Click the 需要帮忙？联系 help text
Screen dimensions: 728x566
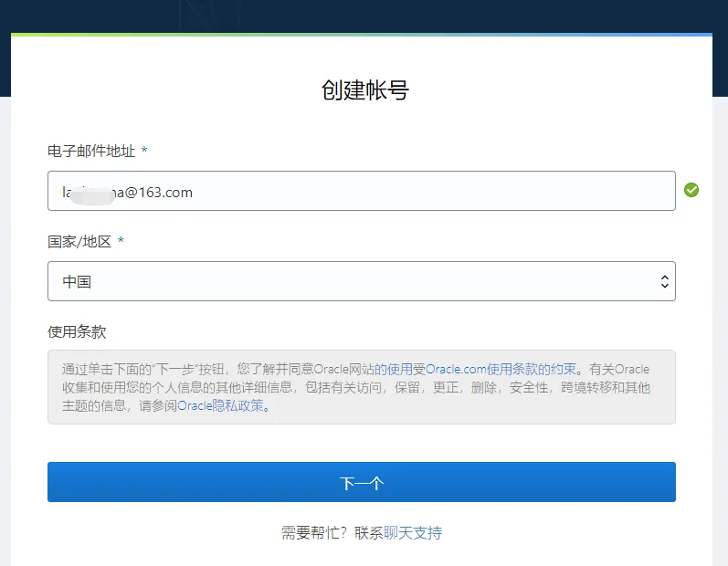332,533
